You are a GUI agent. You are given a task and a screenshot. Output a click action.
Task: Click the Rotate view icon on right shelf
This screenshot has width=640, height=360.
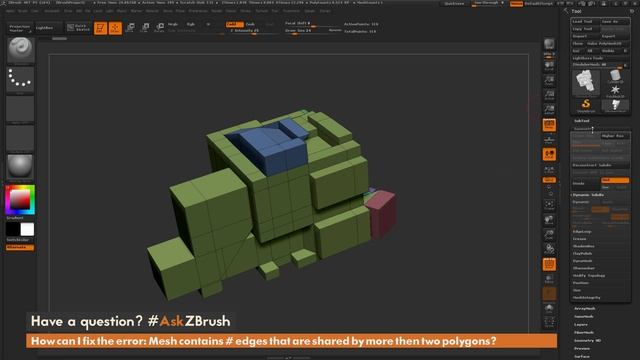[549, 249]
